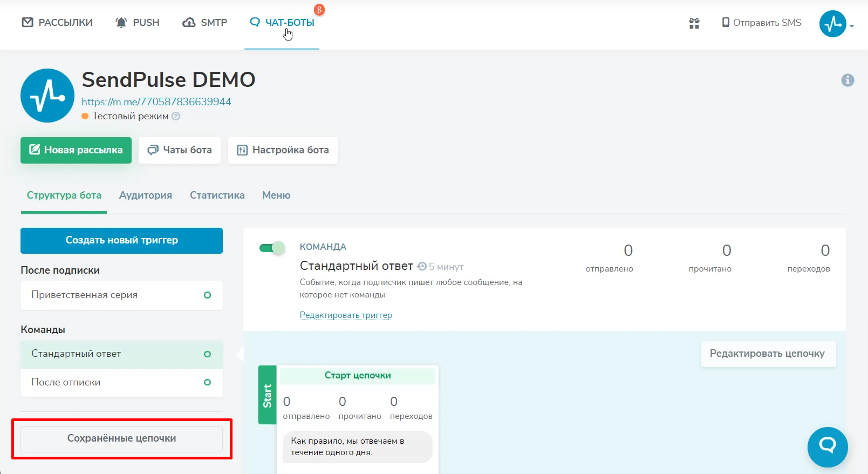Click the Новая рассылка button
868x474 pixels.
[x=76, y=150]
